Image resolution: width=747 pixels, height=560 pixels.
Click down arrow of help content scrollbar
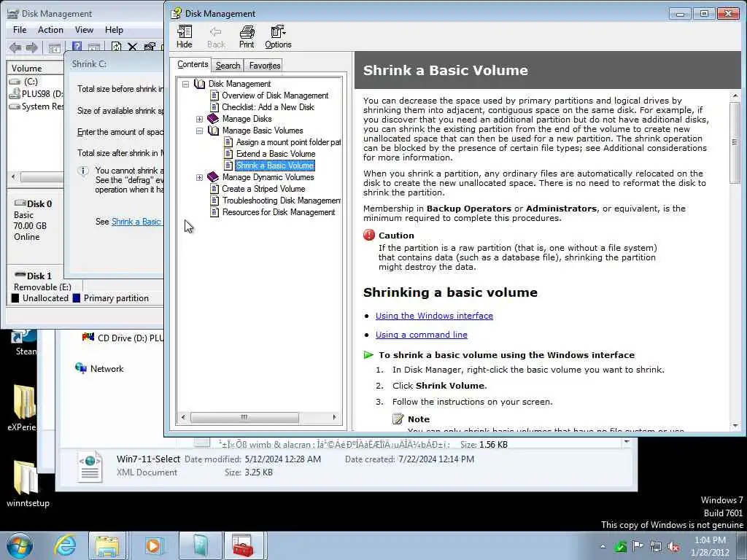click(735, 426)
